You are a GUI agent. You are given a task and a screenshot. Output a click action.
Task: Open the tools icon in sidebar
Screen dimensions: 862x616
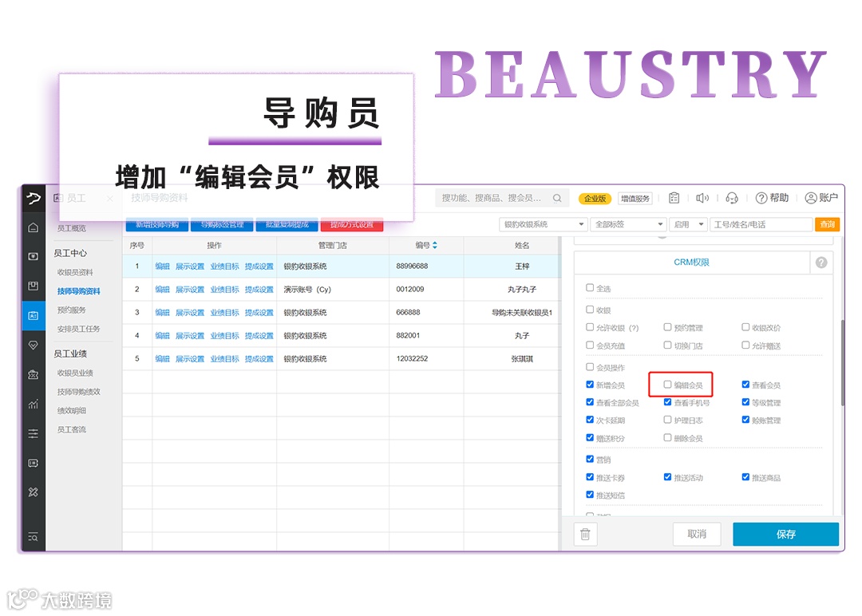(x=33, y=492)
